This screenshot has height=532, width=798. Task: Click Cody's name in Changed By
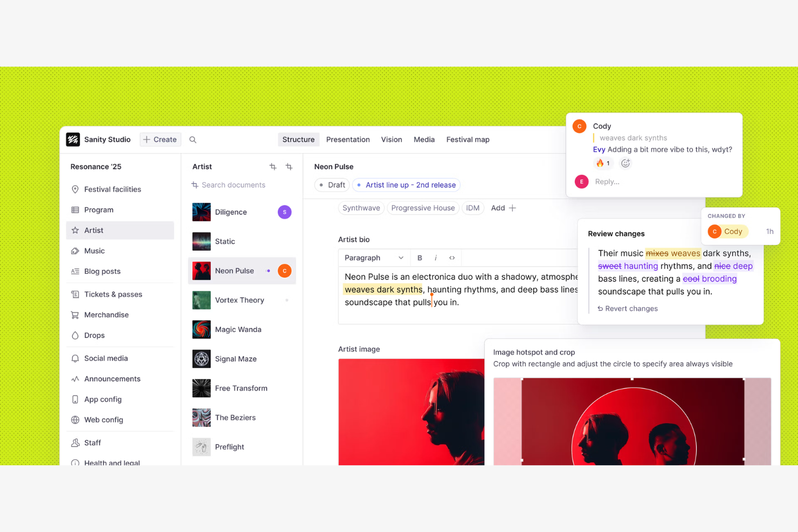click(x=732, y=231)
